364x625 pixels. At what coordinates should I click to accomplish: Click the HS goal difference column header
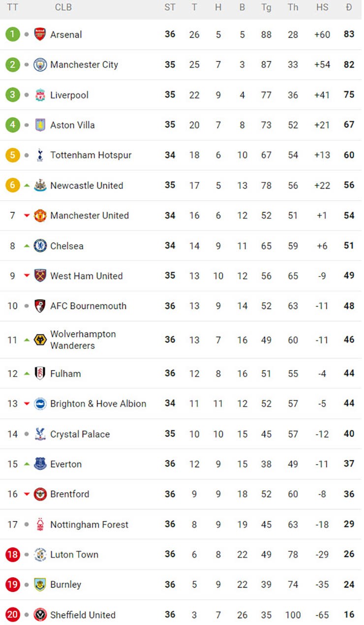point(322,7)
